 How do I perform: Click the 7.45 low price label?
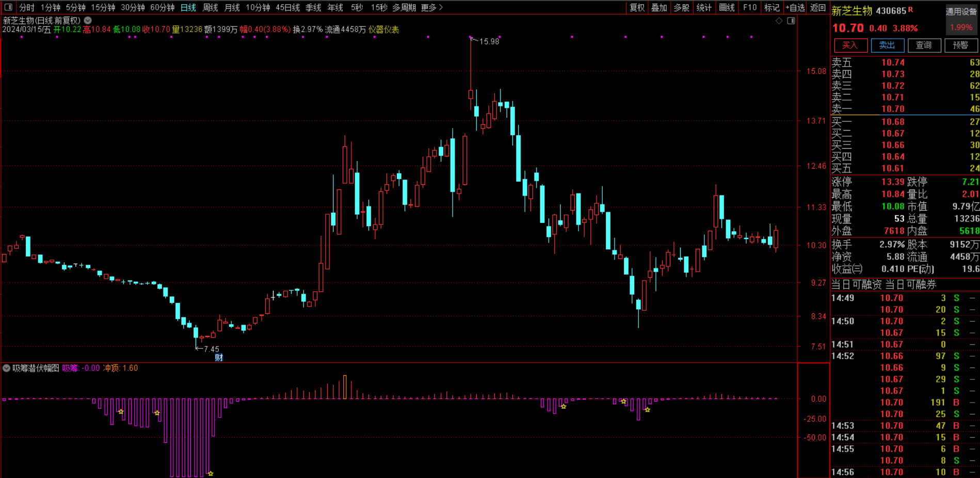click(212, 349)
